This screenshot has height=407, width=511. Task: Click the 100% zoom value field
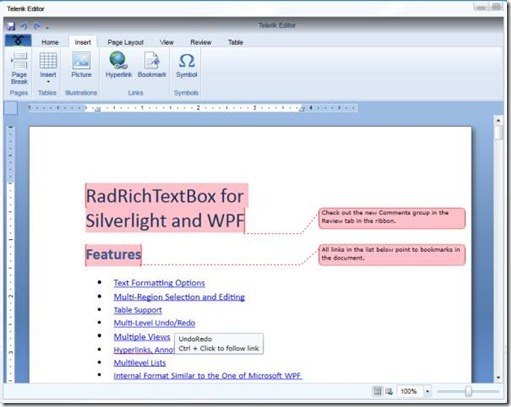pos(410,391)
